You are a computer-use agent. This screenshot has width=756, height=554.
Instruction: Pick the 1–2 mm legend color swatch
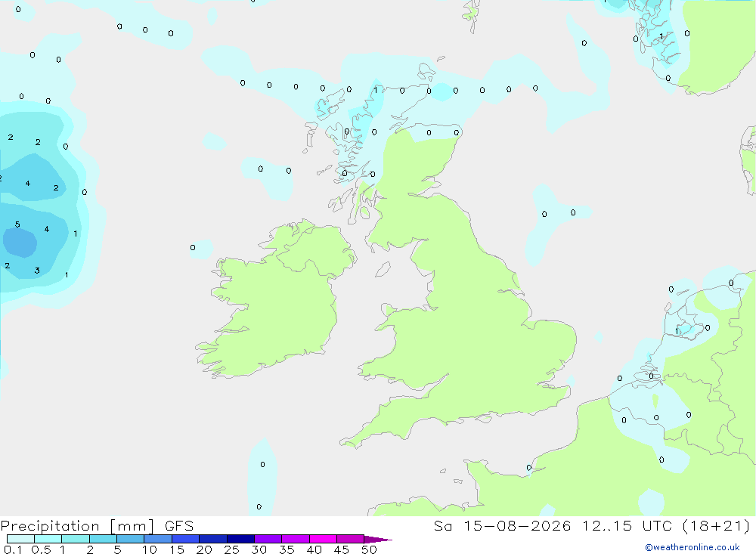pyautogui.click(x=75, y=539)
